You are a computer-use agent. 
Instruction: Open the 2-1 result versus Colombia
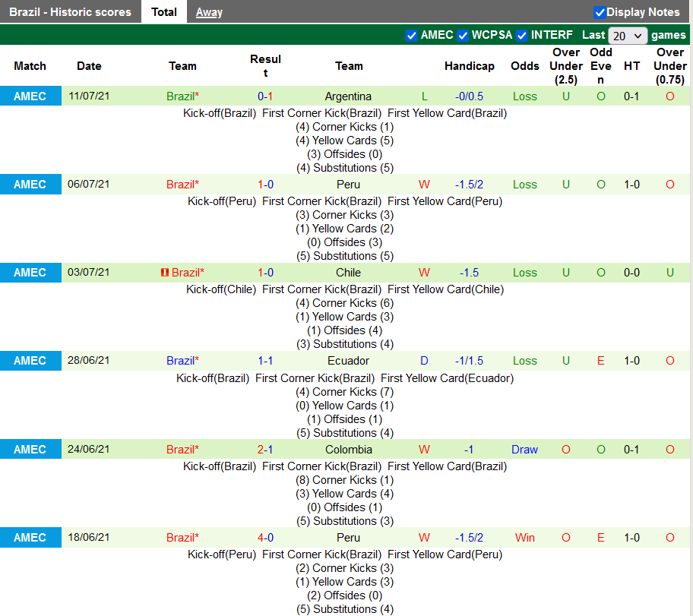tap(265, 450)
